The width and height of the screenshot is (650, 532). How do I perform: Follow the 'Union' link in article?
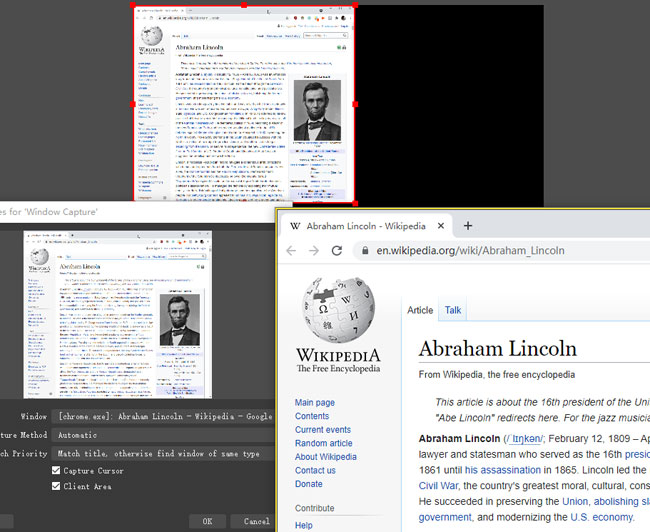pos(575,501)
